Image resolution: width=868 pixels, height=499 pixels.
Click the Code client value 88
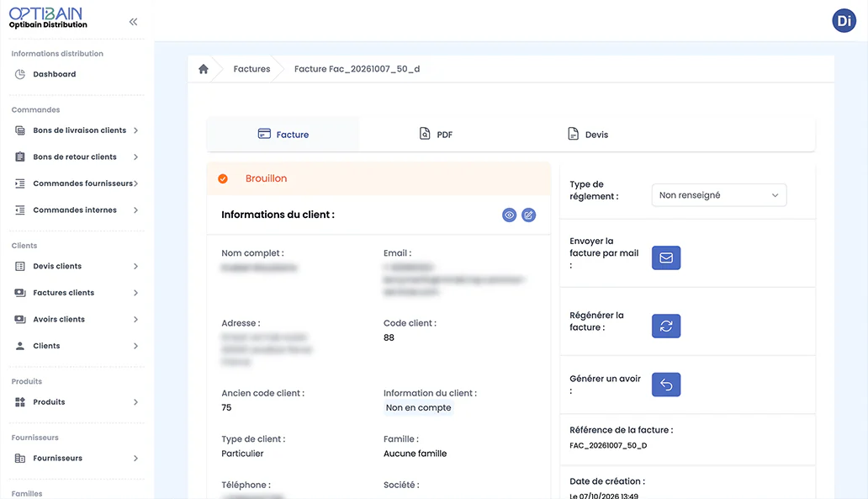(x=389, y=337)
